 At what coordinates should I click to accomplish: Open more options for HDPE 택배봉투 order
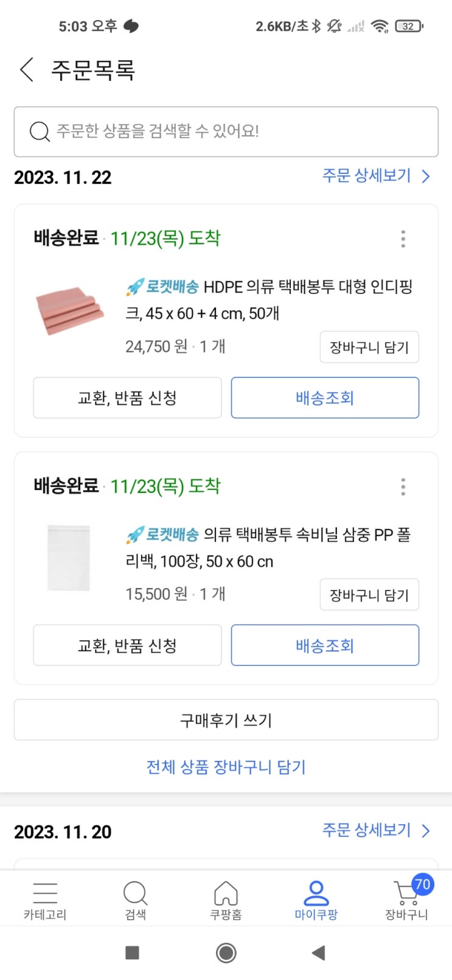click(x=403, y=239)
